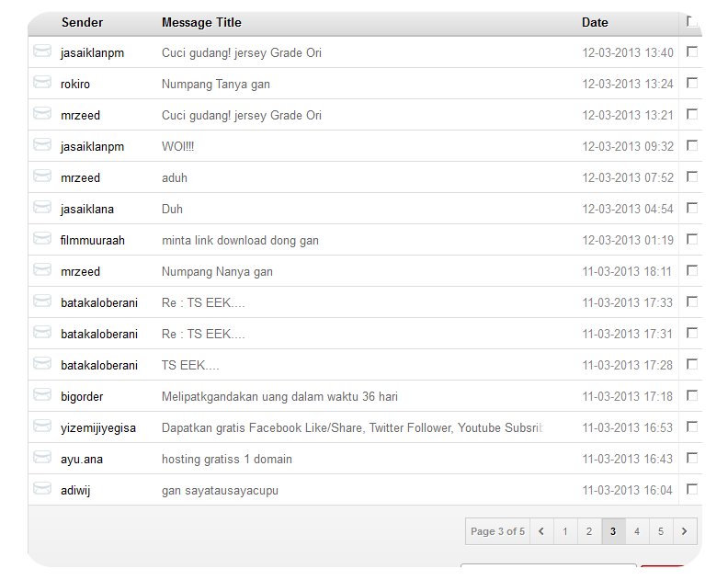Toggle select-all checkbox in header
This screenshot has width=728, height=580.
tap(692, 21)
